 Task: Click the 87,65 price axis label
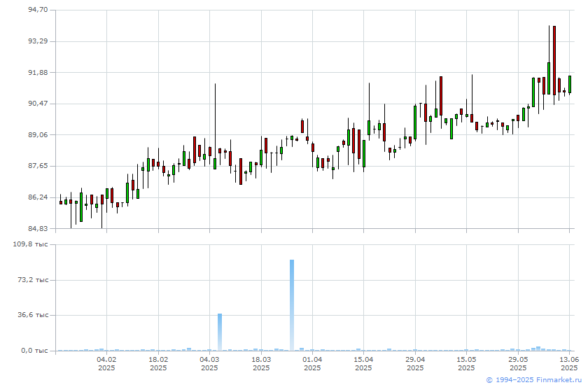[38, 166]
